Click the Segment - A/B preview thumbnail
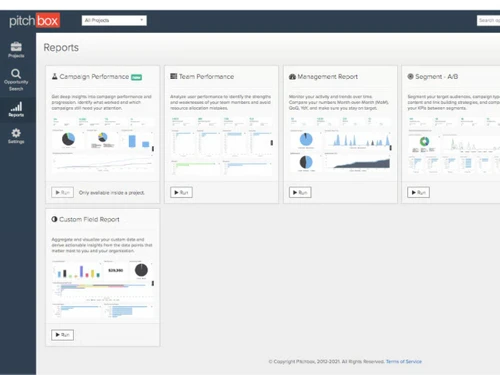The image size is (500, 375). click(453, 145)
